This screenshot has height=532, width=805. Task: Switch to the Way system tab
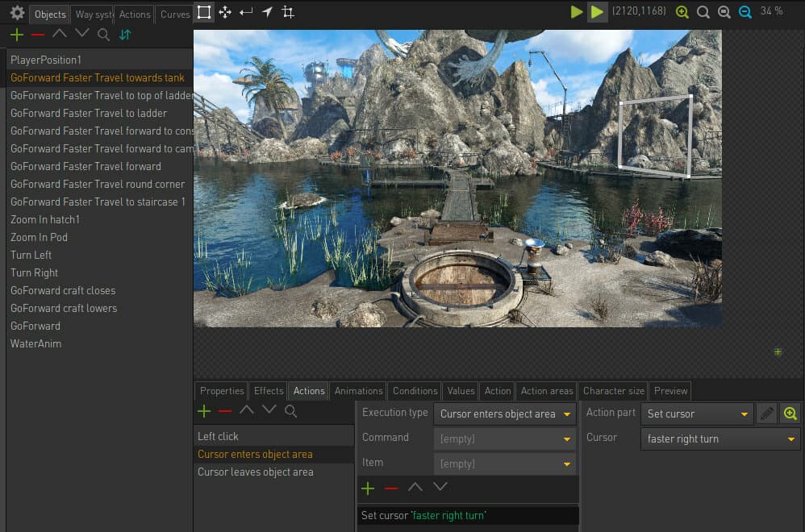point(94,15)
